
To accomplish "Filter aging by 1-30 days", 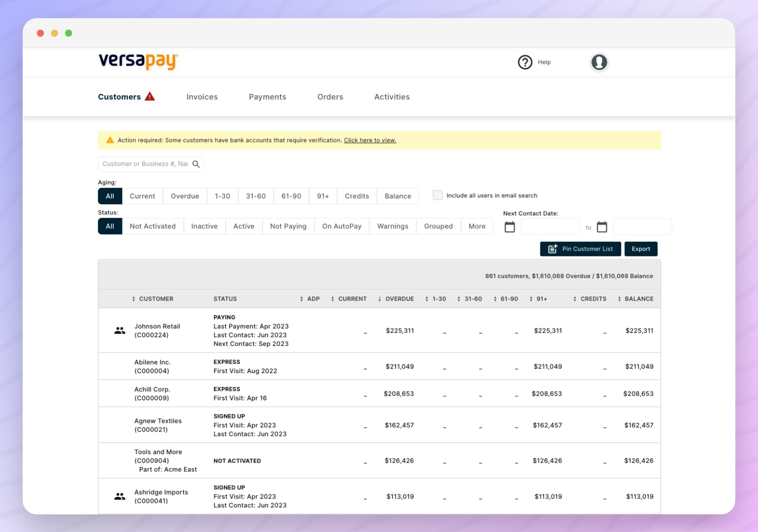I will pyautogui.click(x=222, y=196).
